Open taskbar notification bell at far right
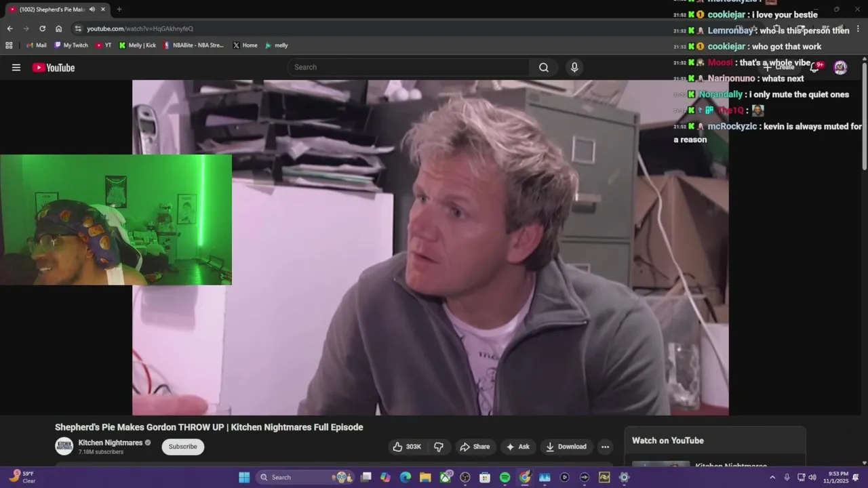Viewport: 868px width, 488px height. pos(856,477)
